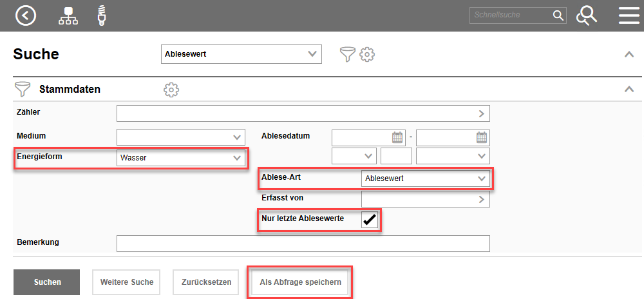
Task: Click the Ablesedatum label
Action: [285, 136]
